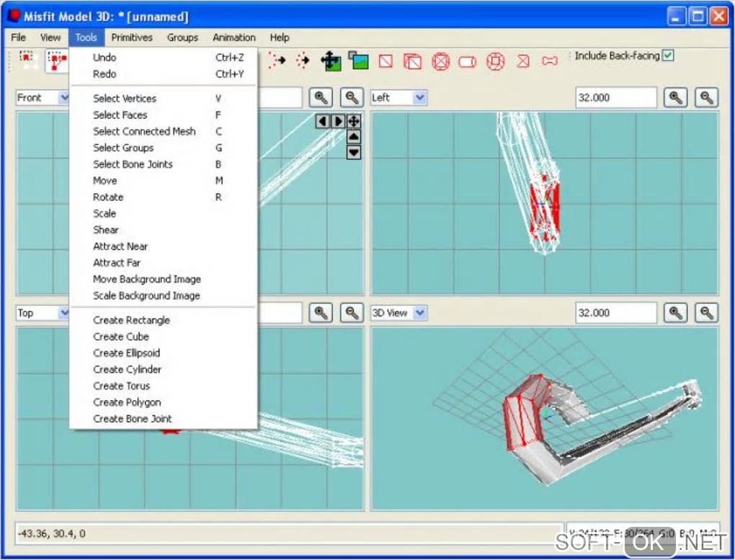
Task: Choose Scale Background Image menu entry
Action: 163,295
